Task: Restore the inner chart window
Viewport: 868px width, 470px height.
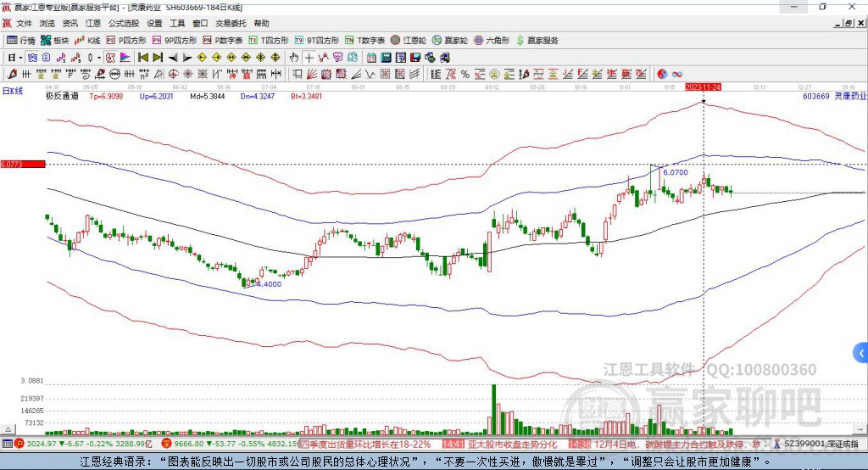Action: tap(849, 23)
